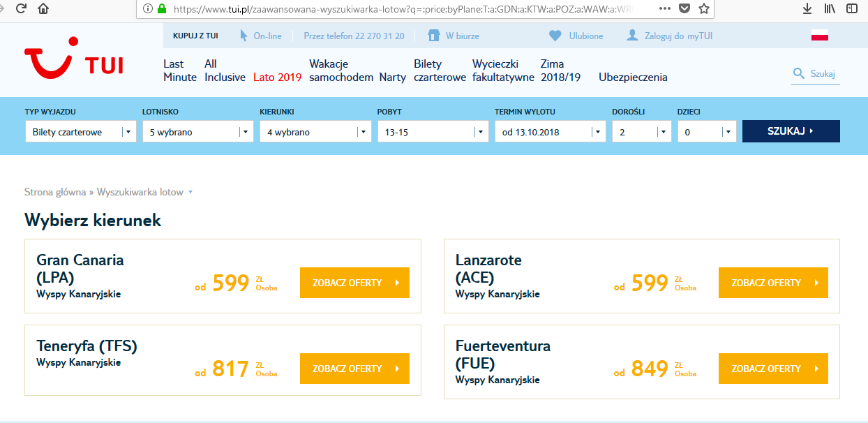Toggle browser sidebar icon

tap(852, 9)
